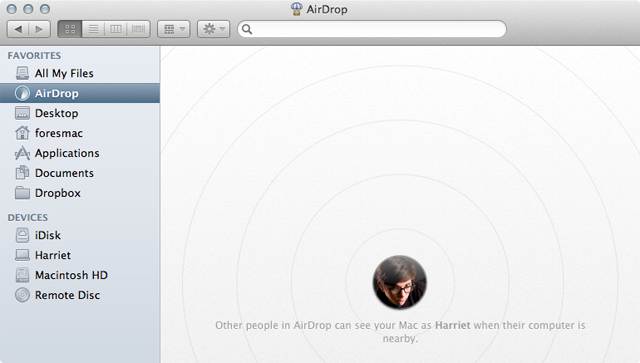Click the foresmac home icon
The image size is (640, 363).
coord(22,133)
